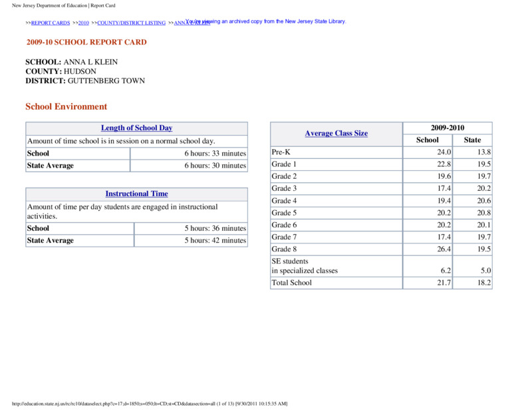Click the 'Grade 8' row label
Screen dimensions: 532x411
[284, 249]
